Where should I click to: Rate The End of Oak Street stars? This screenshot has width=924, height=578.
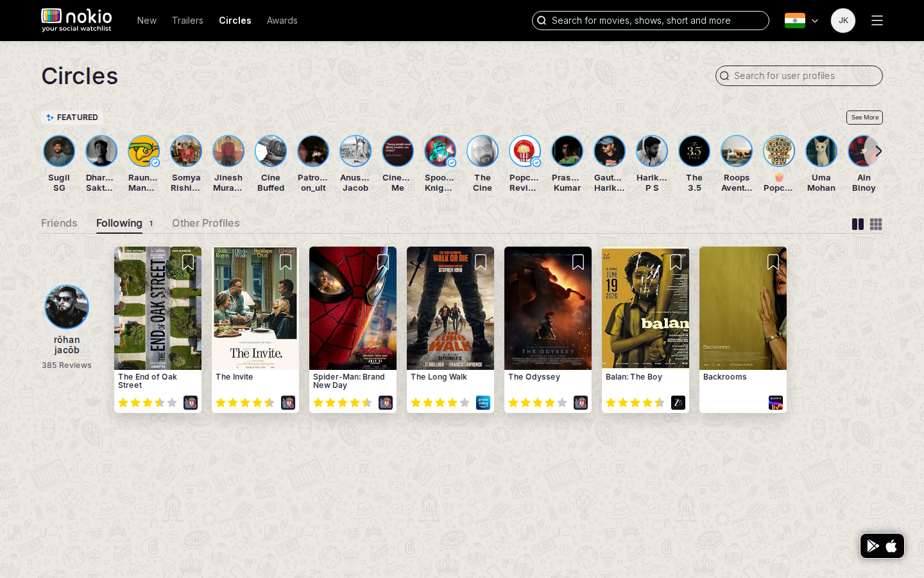[x=148, y=403]
